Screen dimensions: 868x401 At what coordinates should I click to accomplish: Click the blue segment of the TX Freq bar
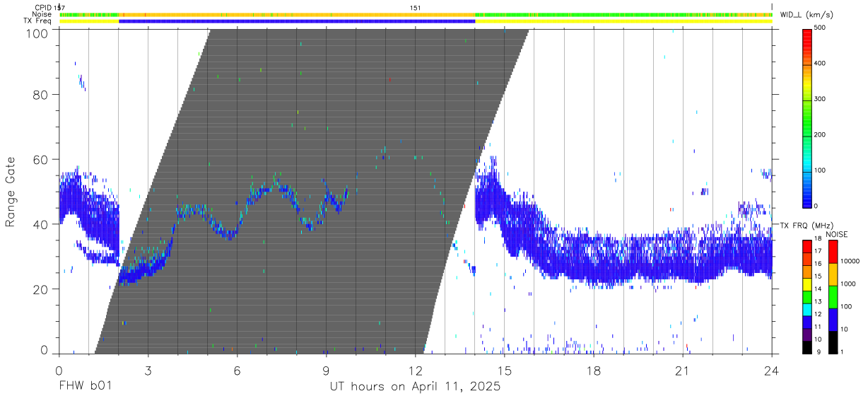[x=297, y=21]
